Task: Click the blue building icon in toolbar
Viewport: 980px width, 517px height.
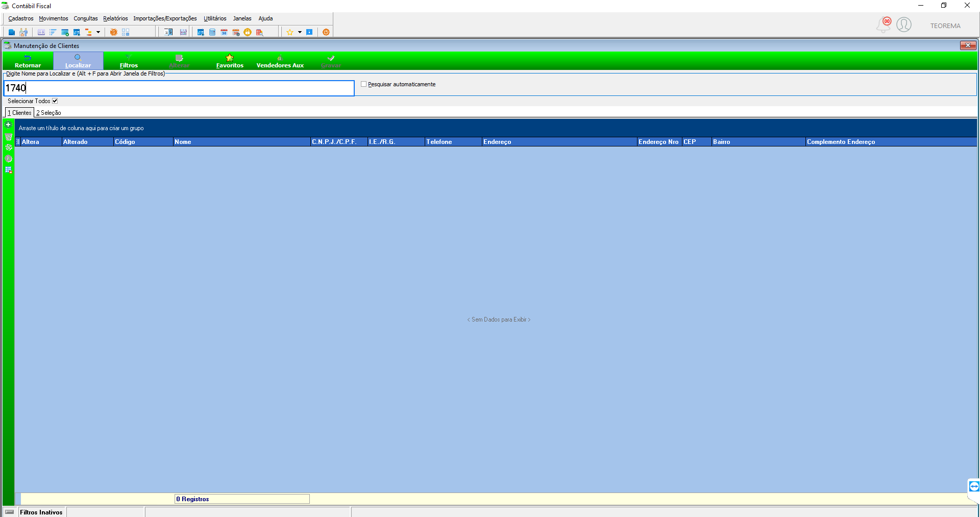Action: coord(11,32)
